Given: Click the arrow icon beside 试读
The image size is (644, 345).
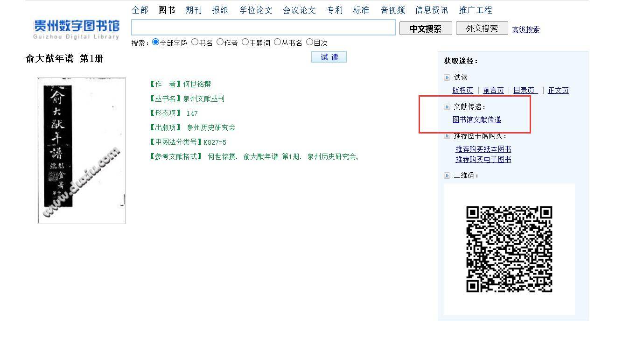Looking at the screenshot, I should 447,77.
